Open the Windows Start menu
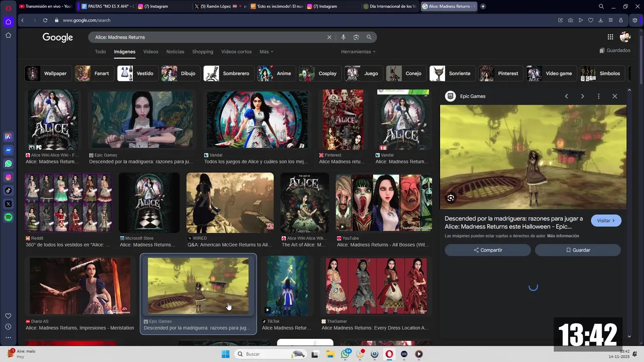The image size is (644, 362). pyautogui.click(x=225, y=354)
